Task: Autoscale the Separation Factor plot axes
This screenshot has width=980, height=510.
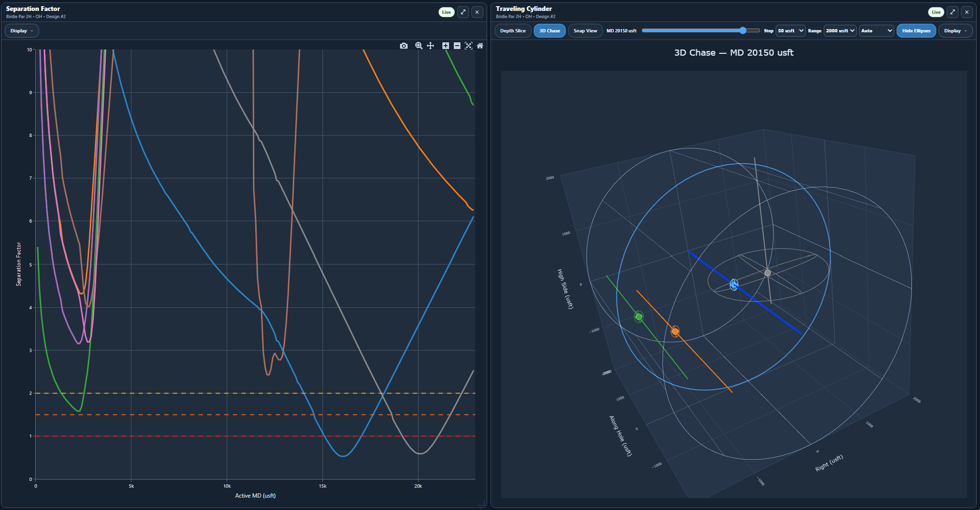Action: (469, 46)
